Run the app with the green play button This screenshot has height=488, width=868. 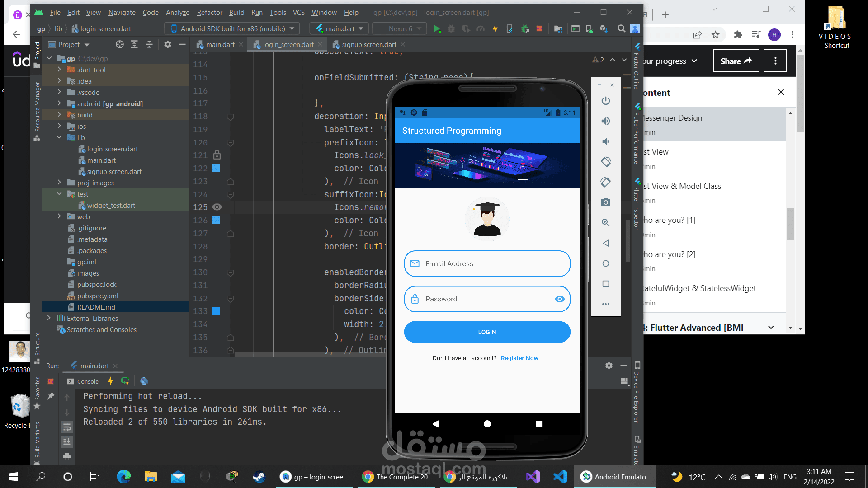tap(437, 28)
